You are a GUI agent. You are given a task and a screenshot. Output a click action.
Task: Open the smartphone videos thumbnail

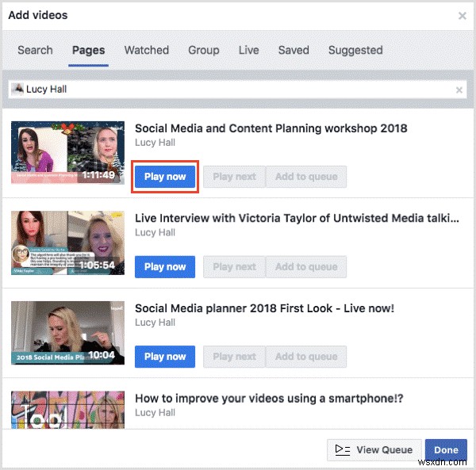(67, 410)
